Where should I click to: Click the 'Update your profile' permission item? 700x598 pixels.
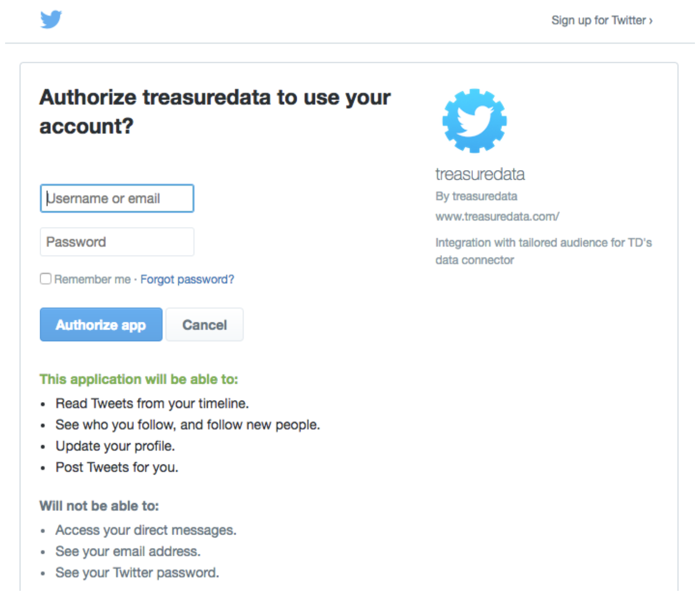115,446
